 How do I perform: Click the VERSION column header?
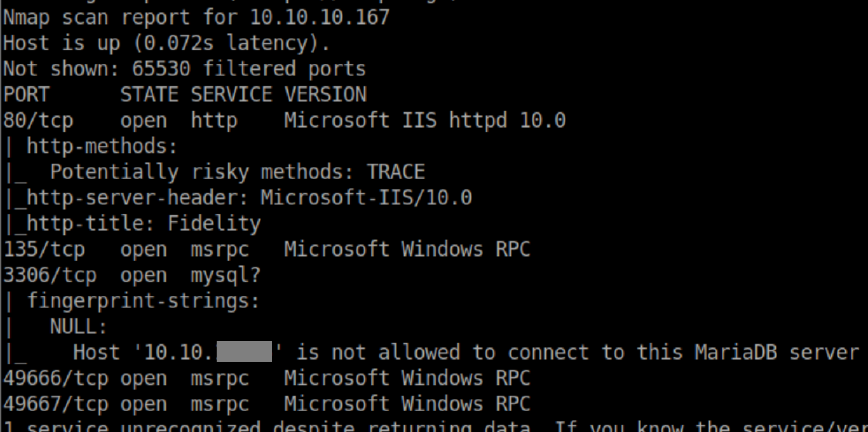click(325, 95)
